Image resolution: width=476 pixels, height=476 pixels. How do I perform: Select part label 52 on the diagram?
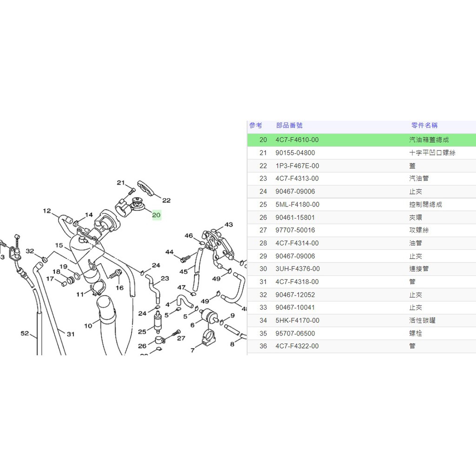[25, 333]
